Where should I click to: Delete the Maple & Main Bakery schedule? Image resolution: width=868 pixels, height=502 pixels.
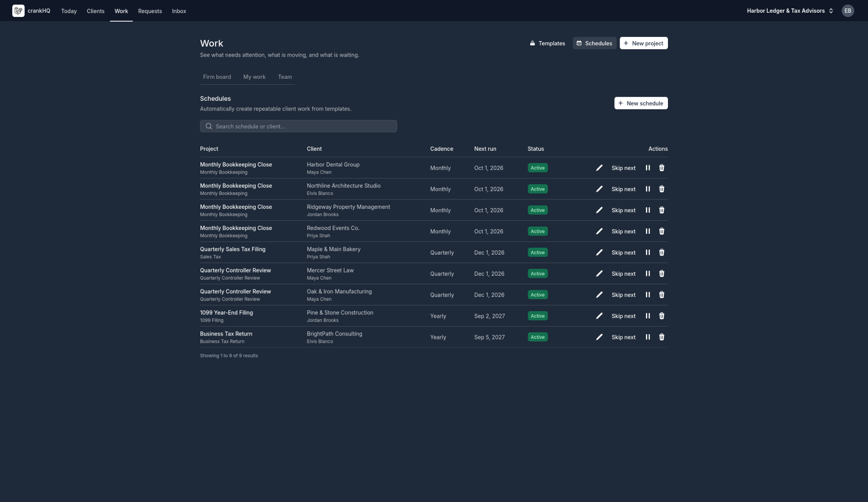point(662,252)
